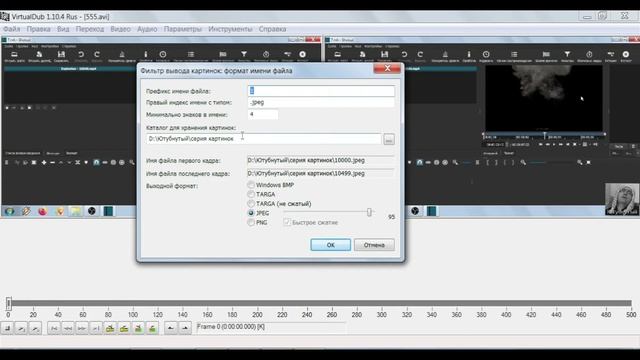Click the filename suffix field containing .jpeg
This screenshot has width=640, height=360.
[321, 102]
